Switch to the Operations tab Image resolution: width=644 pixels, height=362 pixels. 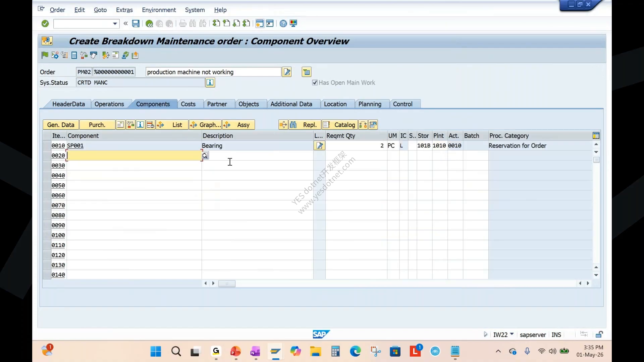109,104
